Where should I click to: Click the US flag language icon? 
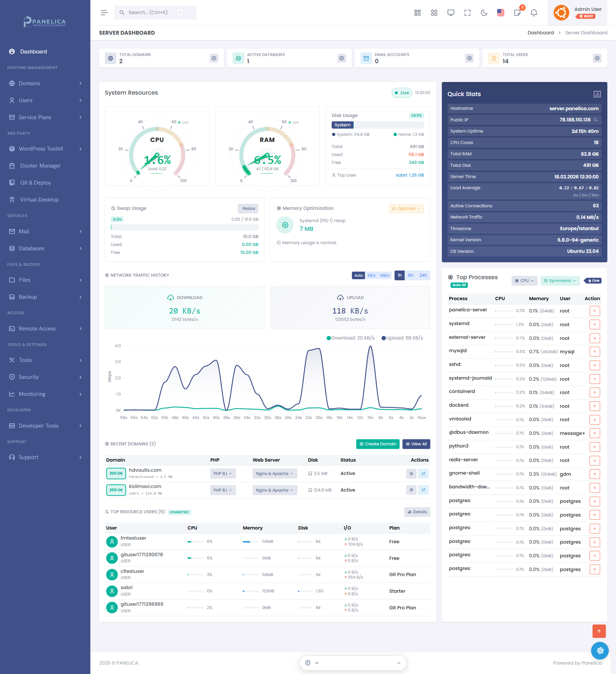(x=500, y=13)
